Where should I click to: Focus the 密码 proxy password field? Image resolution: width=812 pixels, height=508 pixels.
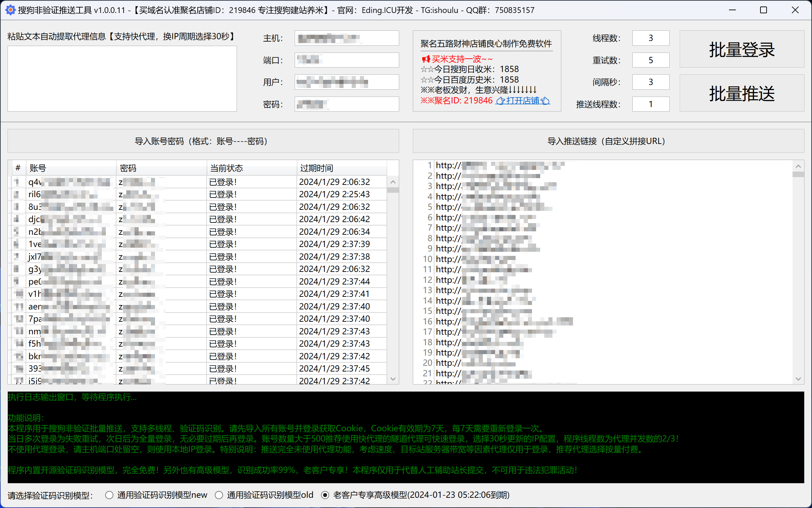[347, 104]
